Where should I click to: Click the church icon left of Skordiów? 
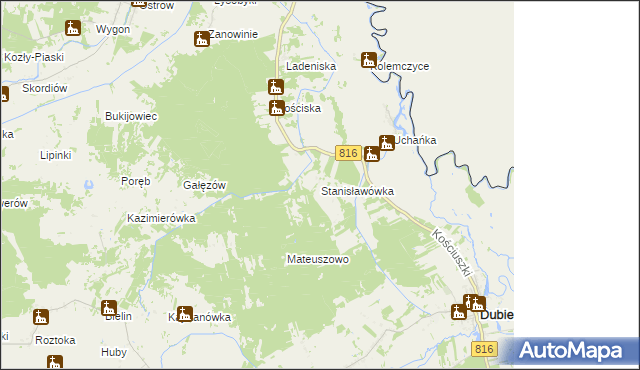point(4,94)
